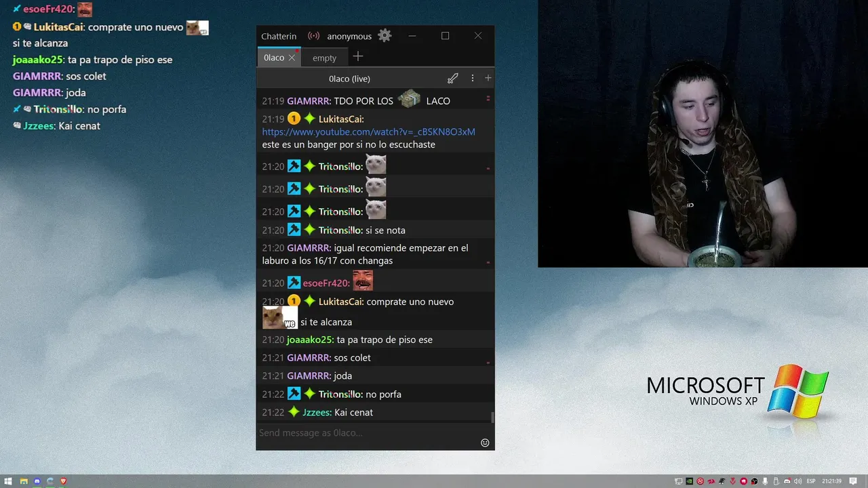This screenshot has width=868, height=488.
Task: Click LukitasCai name in 'comprate uno nuevo'
Action: [x=341, y=302]
